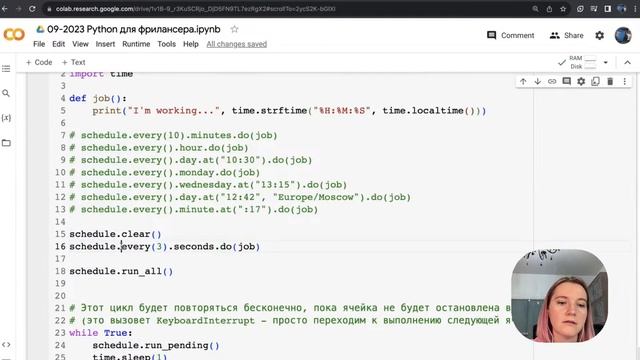Open the File menu
This screenshot has width=640, height=360.
pos(39,44)
